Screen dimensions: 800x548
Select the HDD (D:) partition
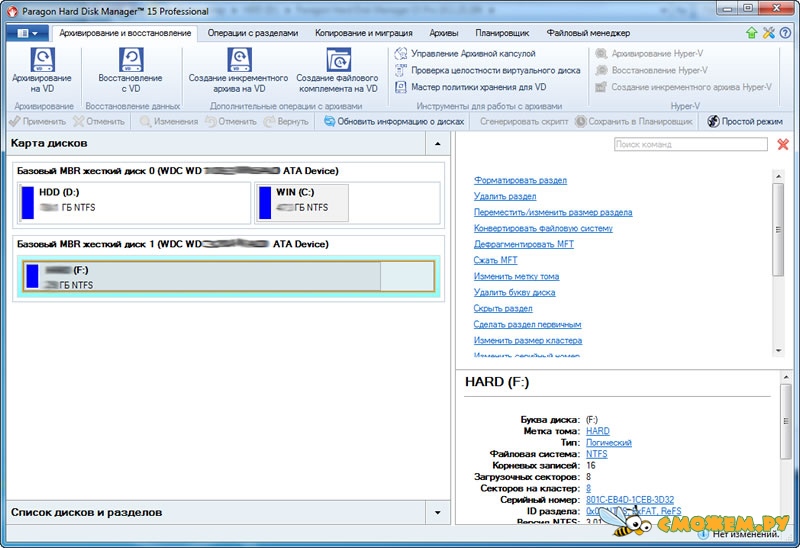coord(135,203)
